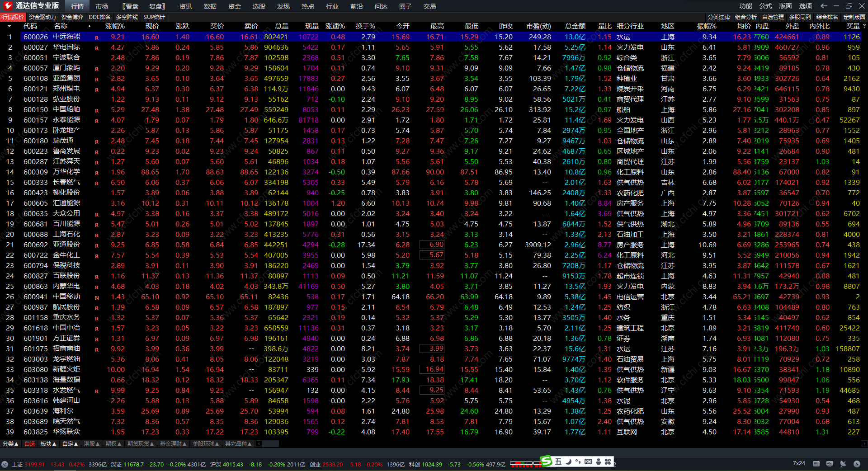
Task: Click the 综合排名 button
Action: coord(827,17)
